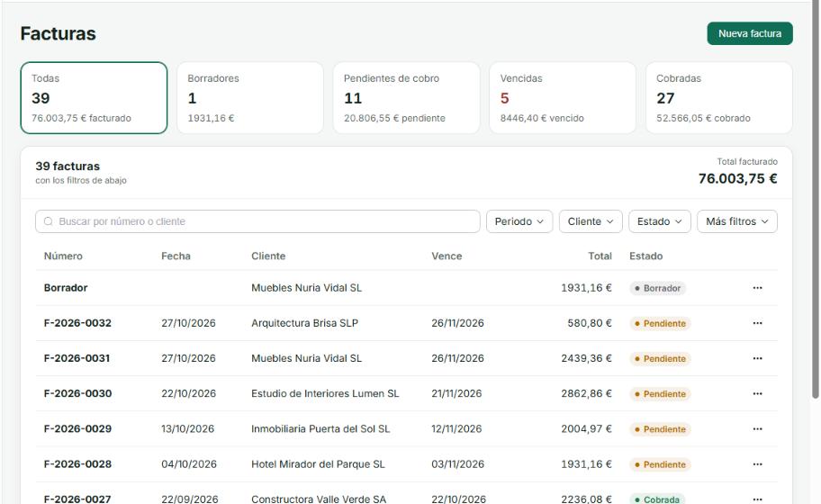The width and height of the screenshot is (821, 504).
Task: Open three-dot menu for invoice F-2026-0030
Action: click(x=757, y=393)
